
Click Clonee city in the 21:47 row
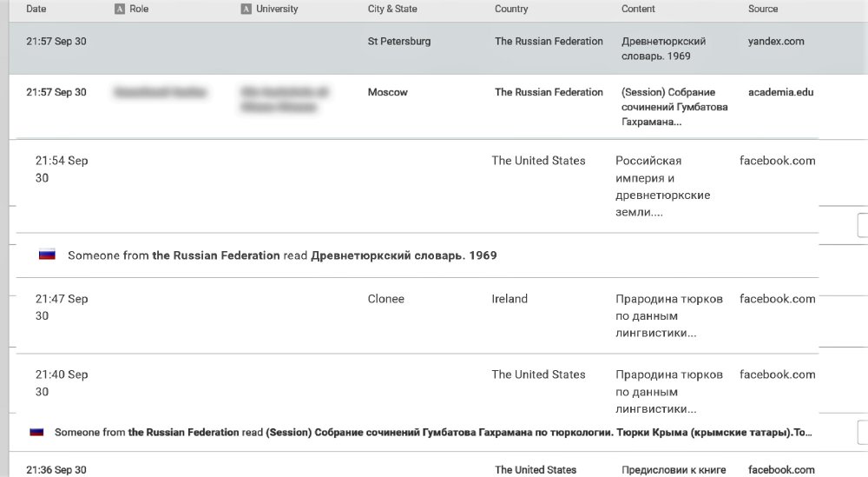point(386,299)
